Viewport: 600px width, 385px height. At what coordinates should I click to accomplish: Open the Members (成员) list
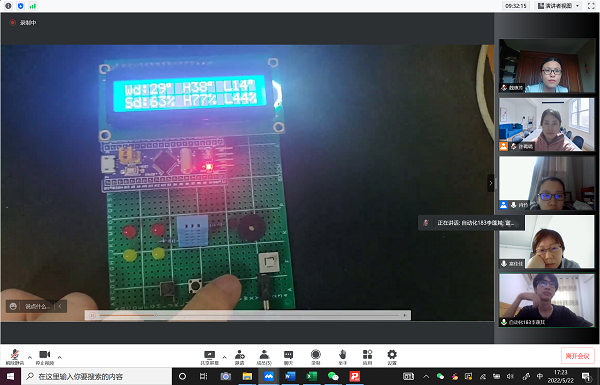coord(264,357)
